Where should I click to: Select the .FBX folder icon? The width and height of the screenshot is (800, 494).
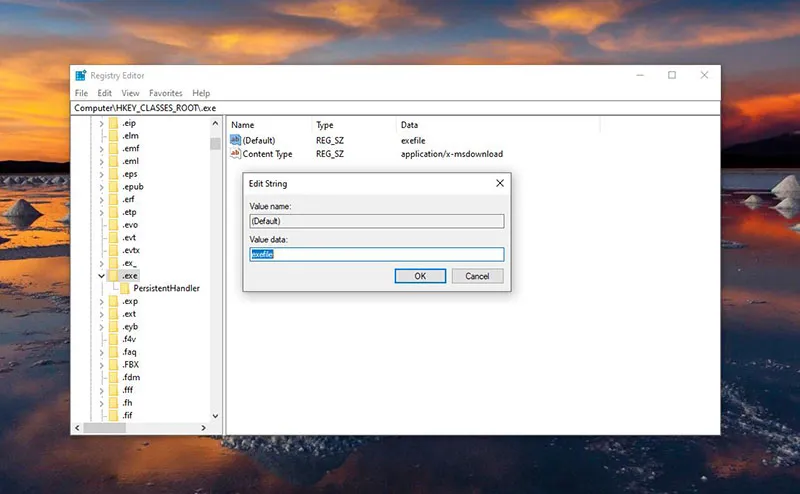tap(114, 364)
